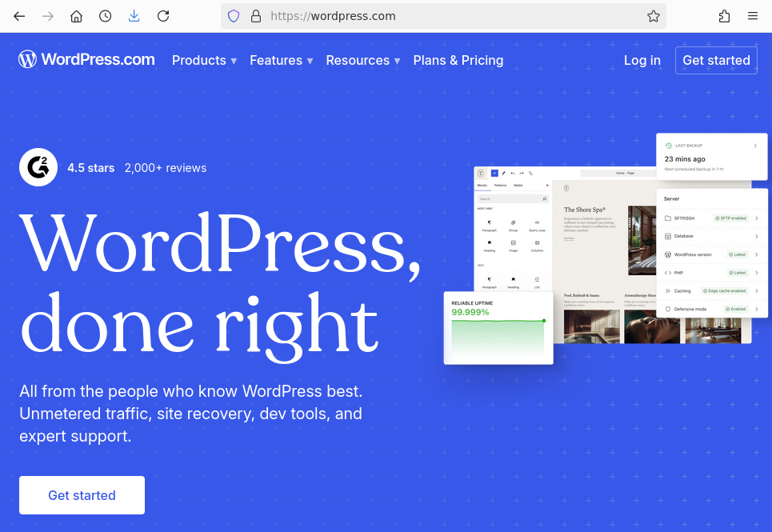Expand the Features dropdown menu
Screen dimensions: 772x532
(281, 60)
